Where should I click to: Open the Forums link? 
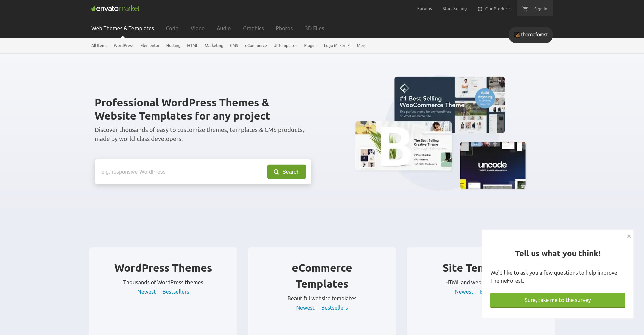coord(424,9)
